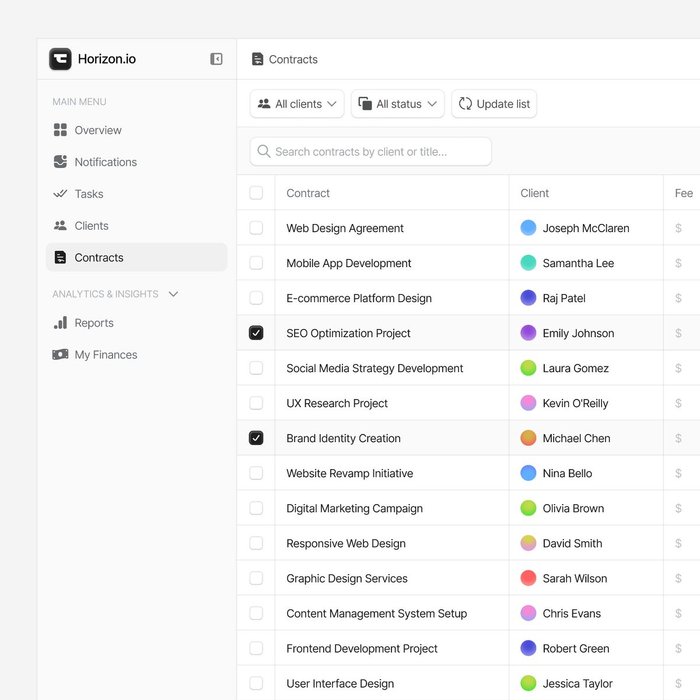700x700 pixels.
Task: Collapse the Analytics & Insights section
Action: coord(173,294)
